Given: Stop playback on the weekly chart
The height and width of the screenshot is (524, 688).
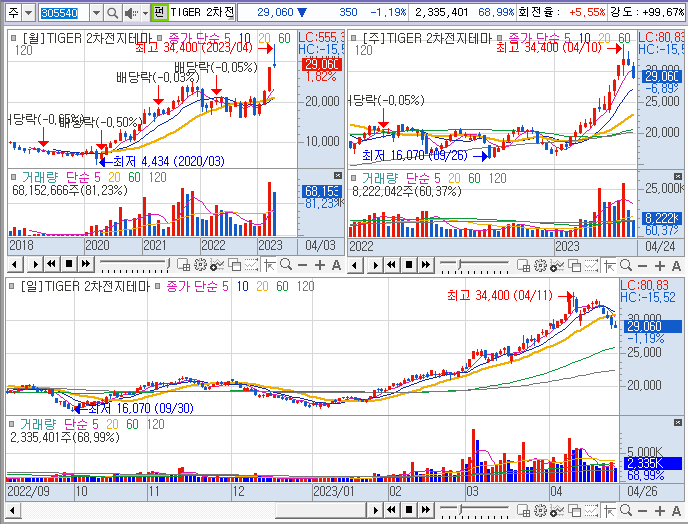Looking at the screenshot, I should pos(408,265).
